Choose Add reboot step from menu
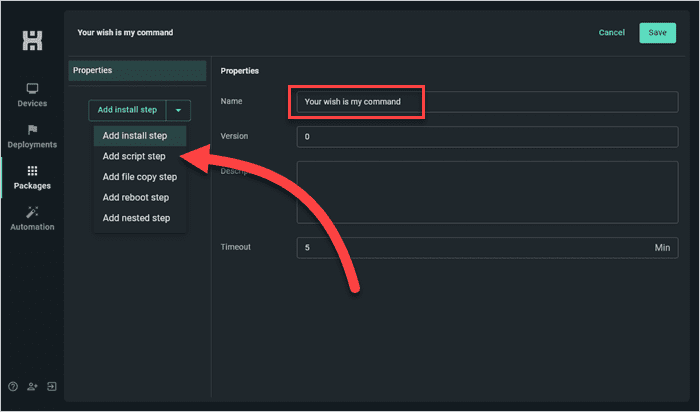 pyautogui.click(x=140, y=197)
